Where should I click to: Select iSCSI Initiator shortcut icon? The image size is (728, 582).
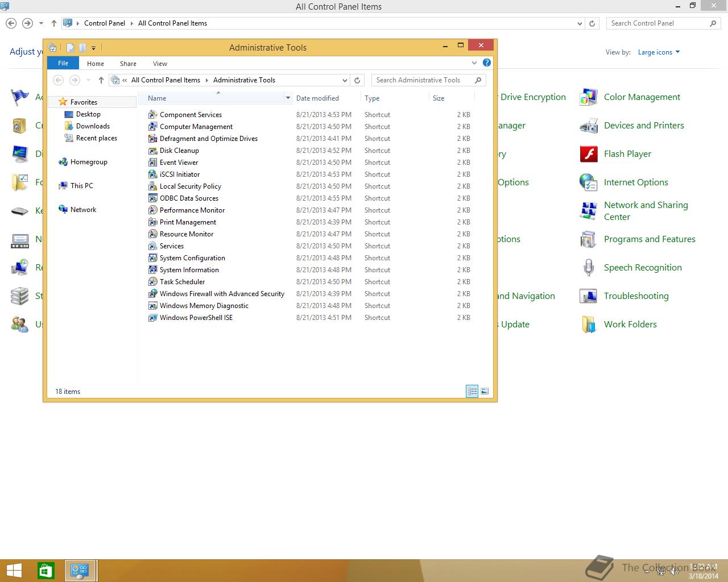152,174
